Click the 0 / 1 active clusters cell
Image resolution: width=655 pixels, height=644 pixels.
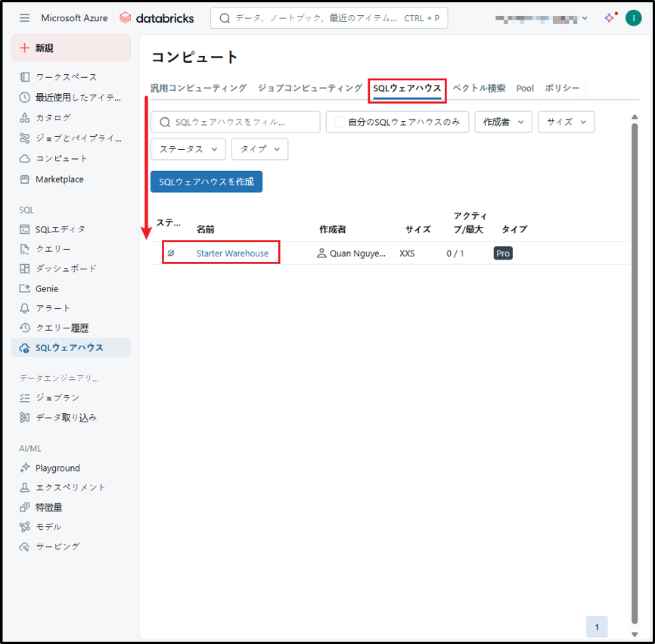(x=455, y=254)
